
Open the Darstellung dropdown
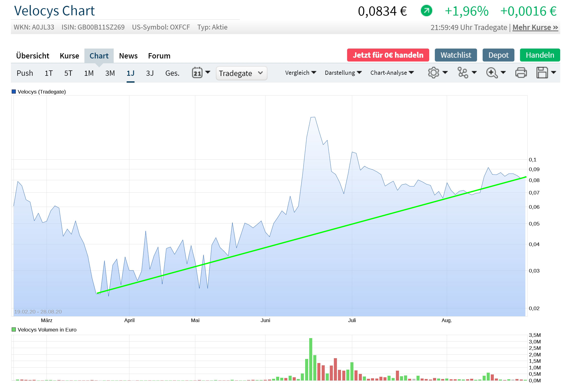[343, 73]
